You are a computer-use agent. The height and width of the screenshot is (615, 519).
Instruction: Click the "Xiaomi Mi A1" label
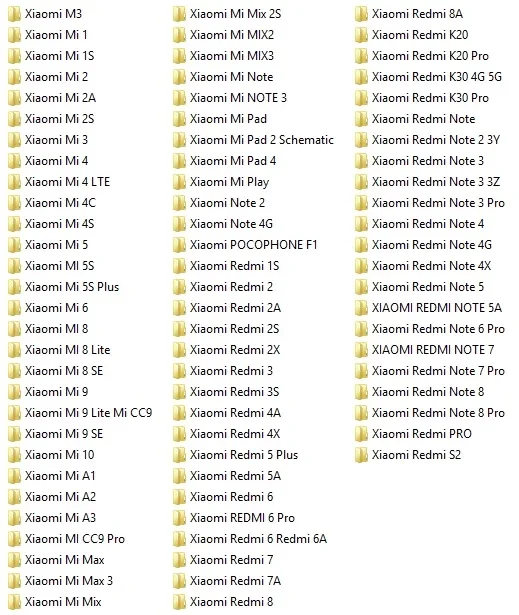pos(60,476)
